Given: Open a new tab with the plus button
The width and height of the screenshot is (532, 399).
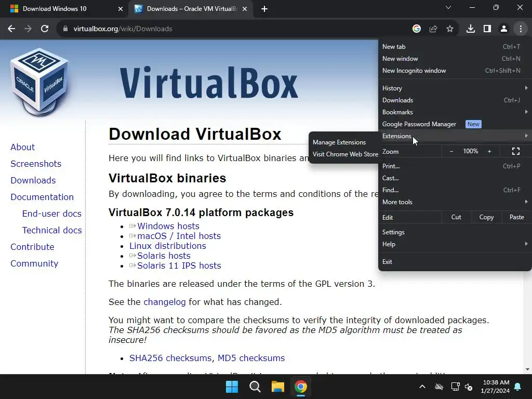Looking at the screenshot, I should click(x=264, y=9).
